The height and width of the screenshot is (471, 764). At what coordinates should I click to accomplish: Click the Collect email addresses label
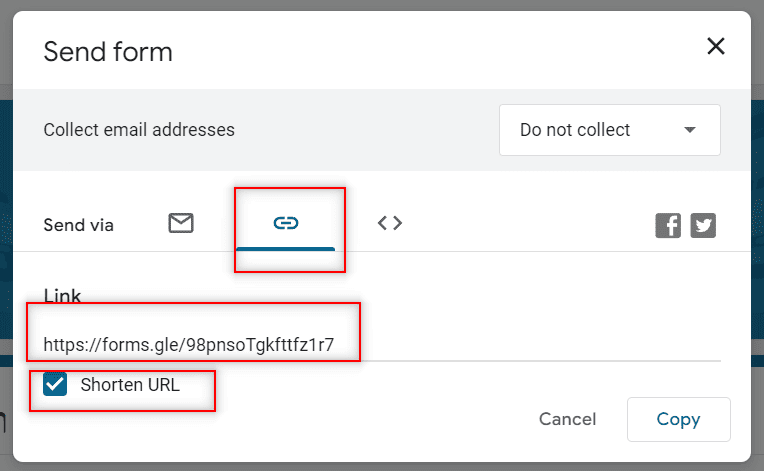point(139,130)
